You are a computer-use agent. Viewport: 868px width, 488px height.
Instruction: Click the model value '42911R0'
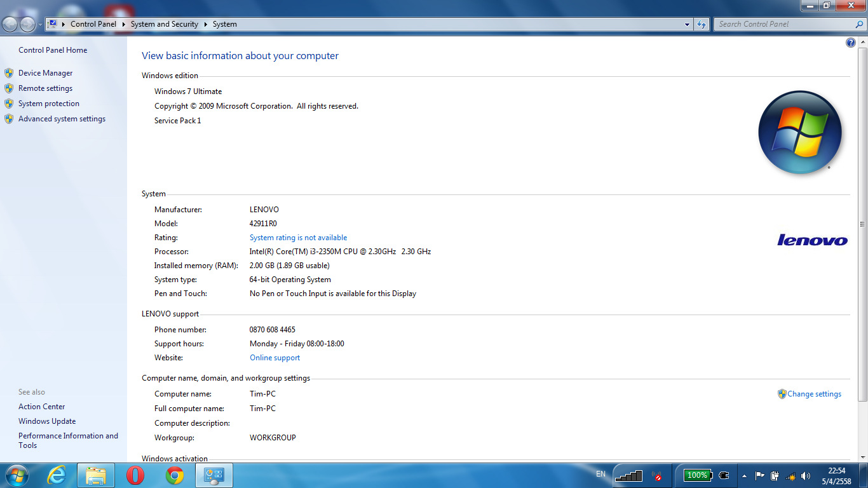coord(263,224)
